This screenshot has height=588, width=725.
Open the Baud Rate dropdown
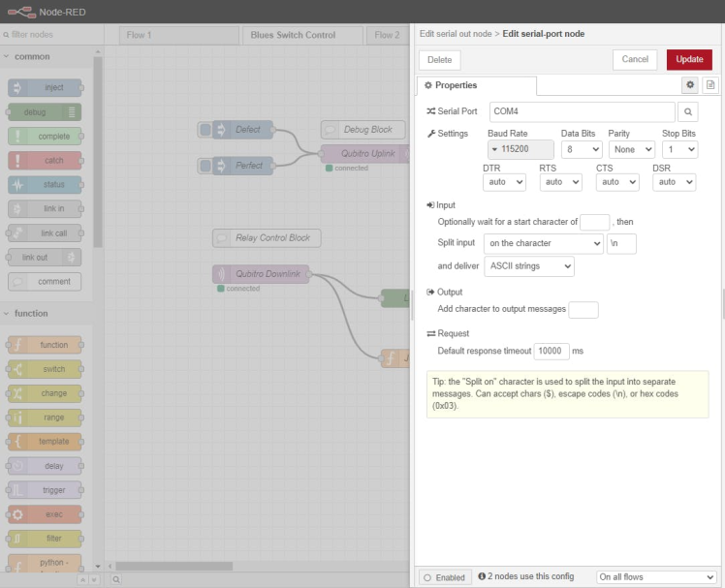click(520, 150)
